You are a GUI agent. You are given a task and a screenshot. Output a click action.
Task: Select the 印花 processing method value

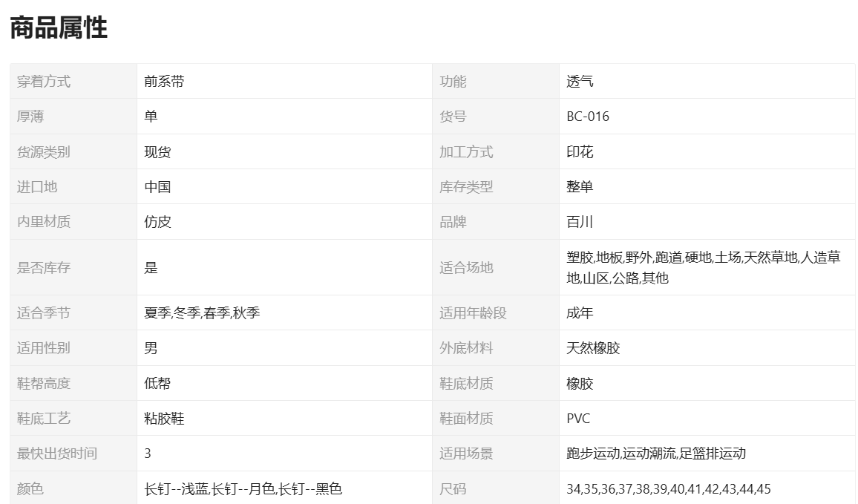pyautogui.click(x=580, y=152)
